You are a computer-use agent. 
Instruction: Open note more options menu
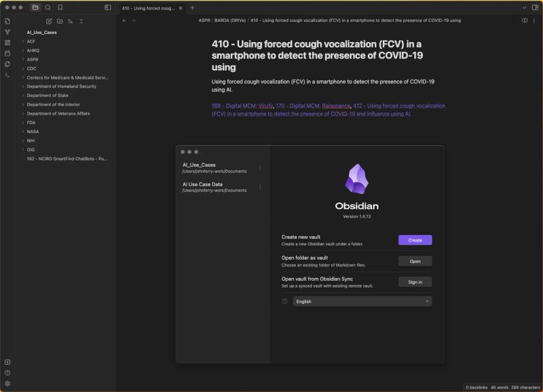(x=534, y=20)
